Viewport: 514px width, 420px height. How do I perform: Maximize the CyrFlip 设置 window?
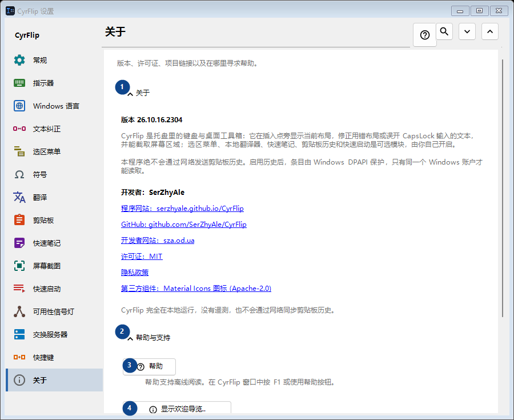click(479, 11)
